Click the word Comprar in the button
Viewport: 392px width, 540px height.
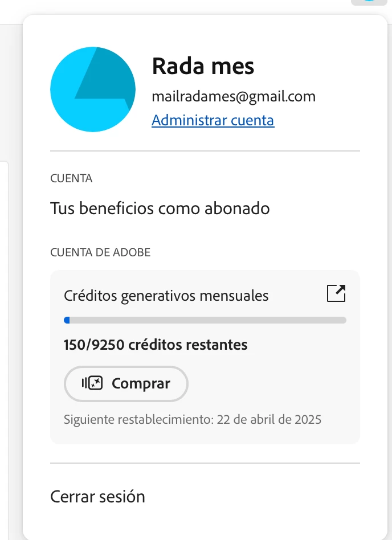point(141,384)
